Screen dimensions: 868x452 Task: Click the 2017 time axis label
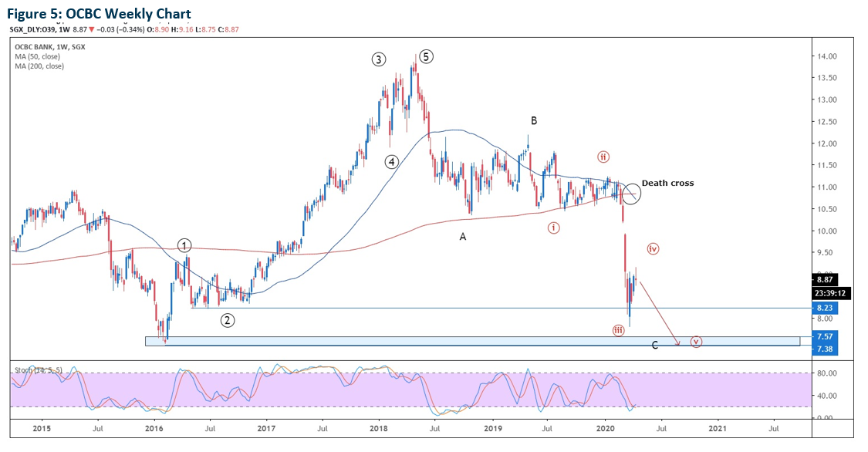pos(266,428)
